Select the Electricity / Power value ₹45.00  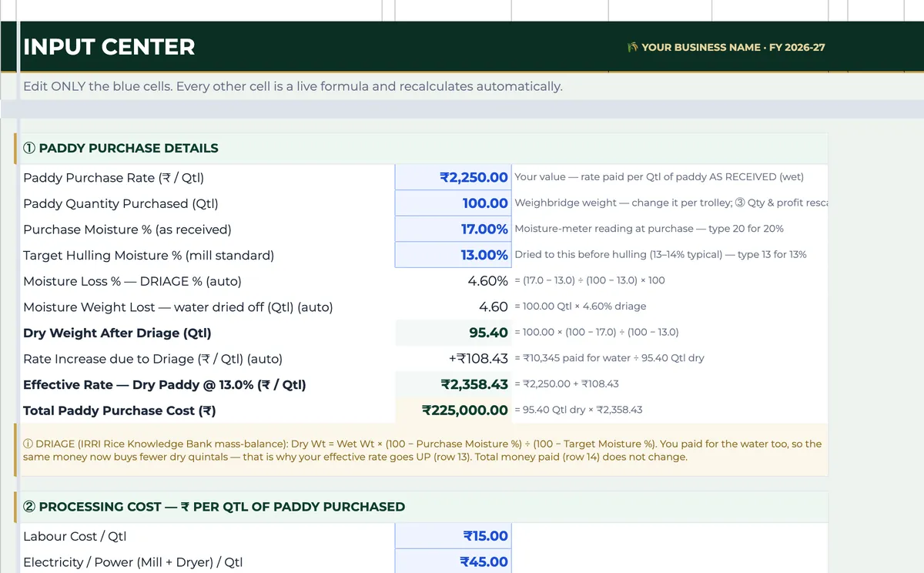[453, 561]
